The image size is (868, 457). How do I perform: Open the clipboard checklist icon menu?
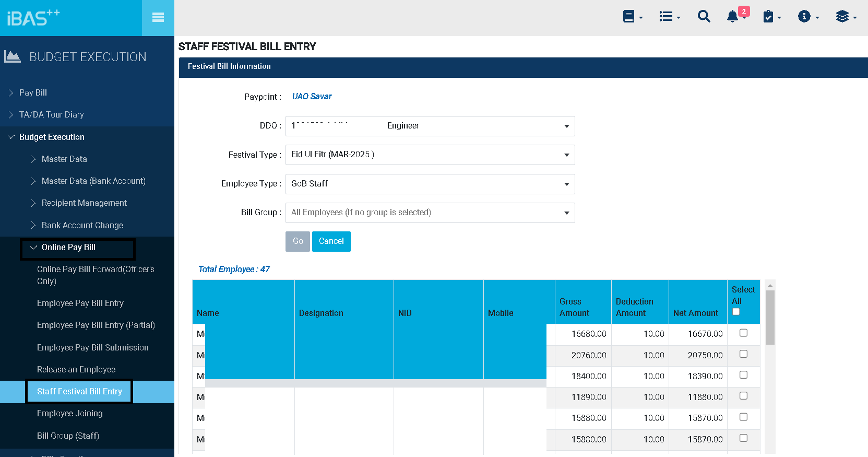(x=771, y=17)
